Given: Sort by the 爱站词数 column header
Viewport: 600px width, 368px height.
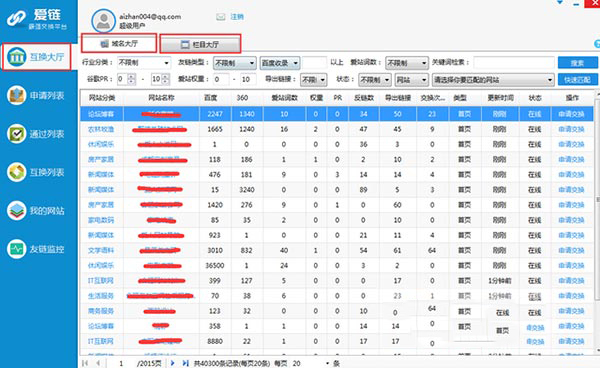Looking at the screenshot, I should click(x=284, y=98).
